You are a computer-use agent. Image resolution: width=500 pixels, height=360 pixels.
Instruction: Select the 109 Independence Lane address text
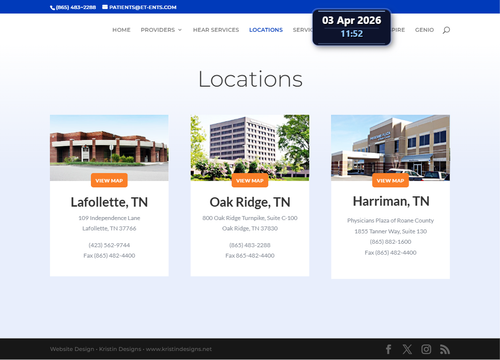tap(109, 218)
